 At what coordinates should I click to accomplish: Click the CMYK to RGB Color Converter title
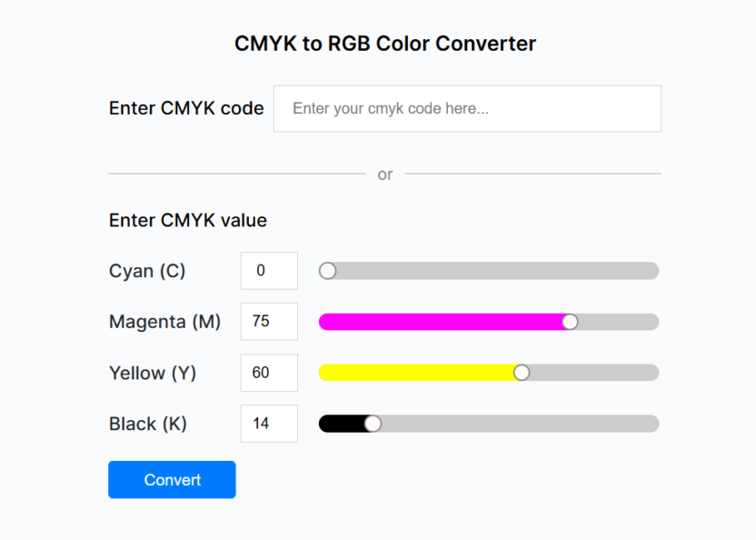point(385,43)
